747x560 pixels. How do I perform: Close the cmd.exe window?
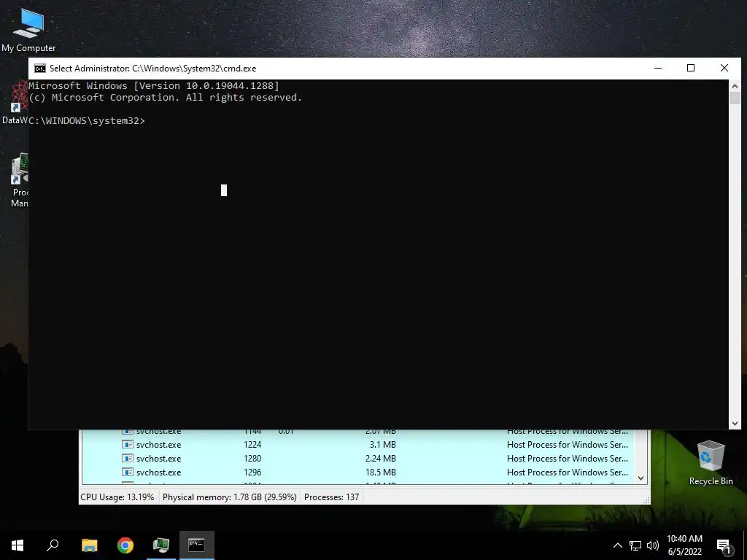click(724, 68)
